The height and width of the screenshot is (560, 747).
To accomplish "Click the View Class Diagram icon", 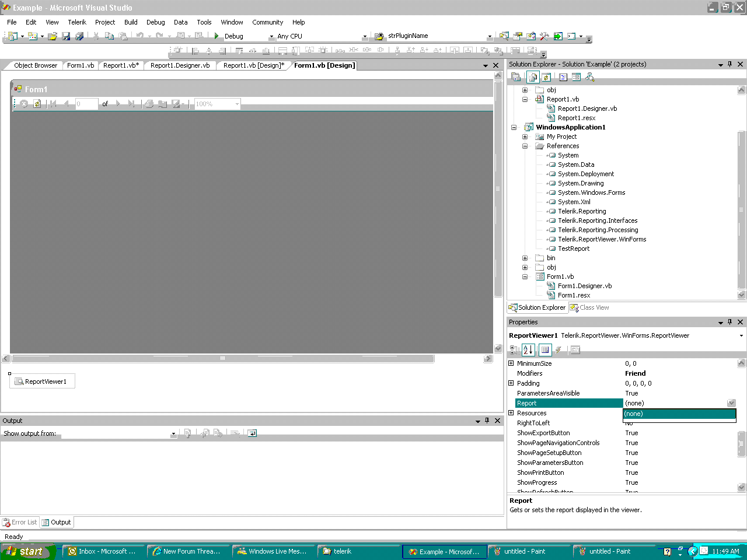I will pos(589,77).
